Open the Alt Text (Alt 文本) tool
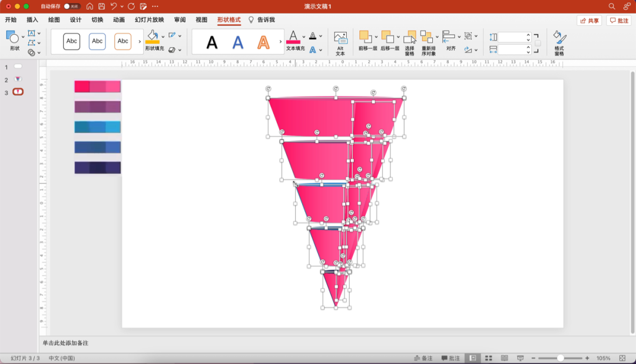The width and height of the screenshot is (636, 364). (x=340, y=39)
